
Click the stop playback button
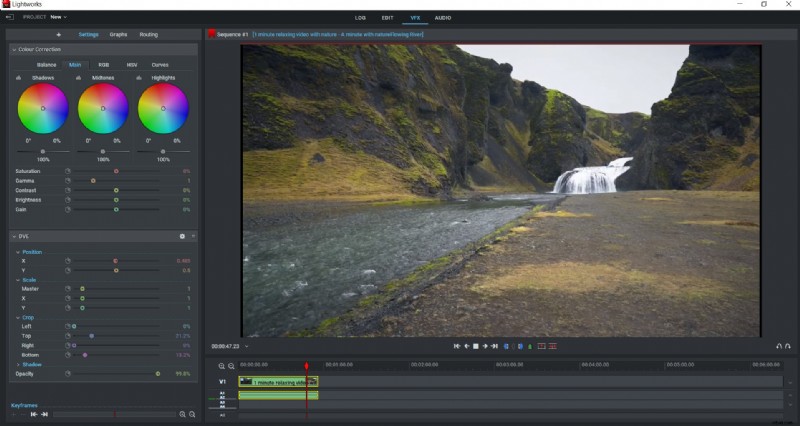(476, 346)
